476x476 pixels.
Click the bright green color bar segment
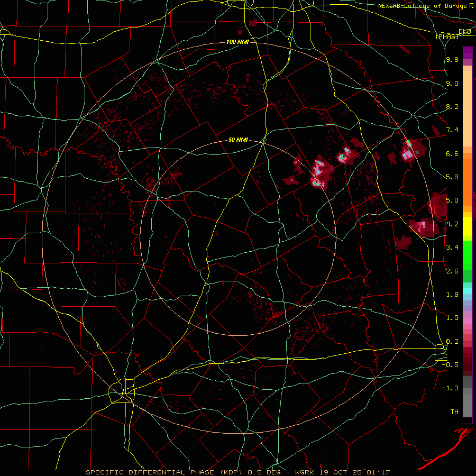pyautogui.click(x=467, y=255)
